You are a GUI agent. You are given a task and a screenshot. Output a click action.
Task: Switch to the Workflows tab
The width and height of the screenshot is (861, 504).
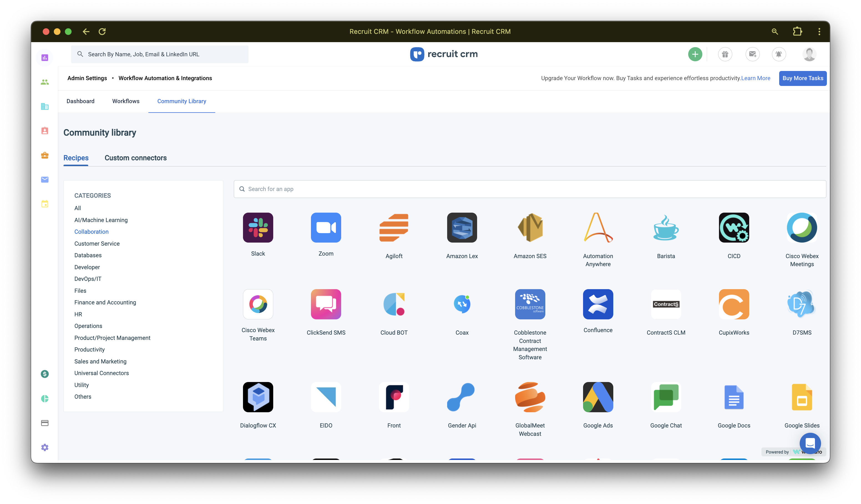pos(125,101)
